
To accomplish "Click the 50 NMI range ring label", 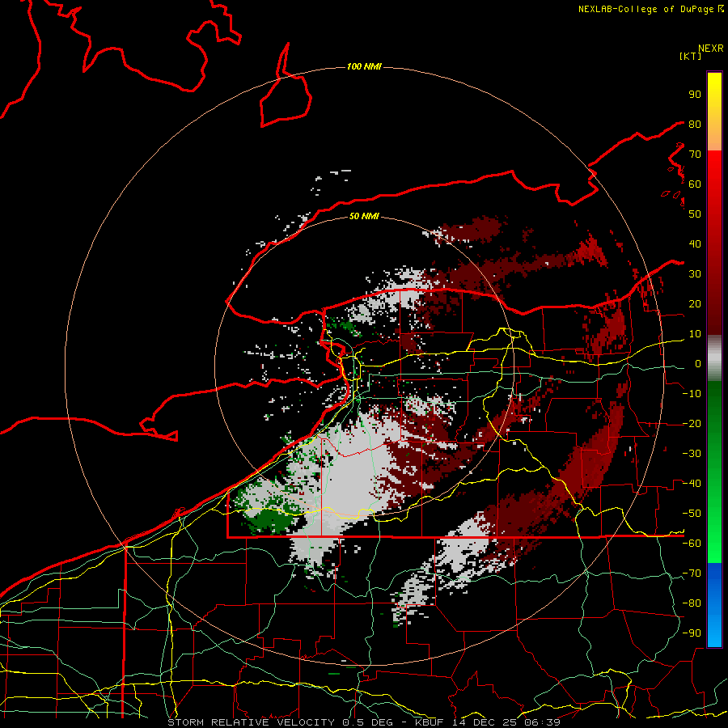I will click(364, 216).
